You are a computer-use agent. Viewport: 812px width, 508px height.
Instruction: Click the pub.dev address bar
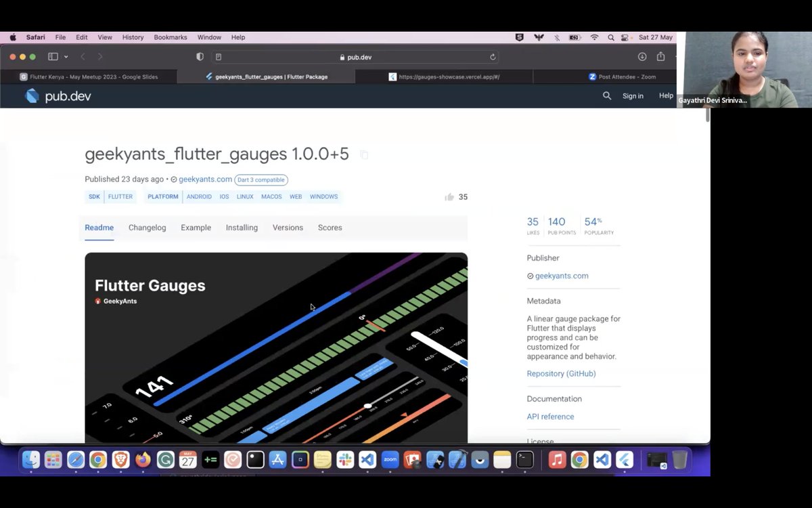click(355, 57)
